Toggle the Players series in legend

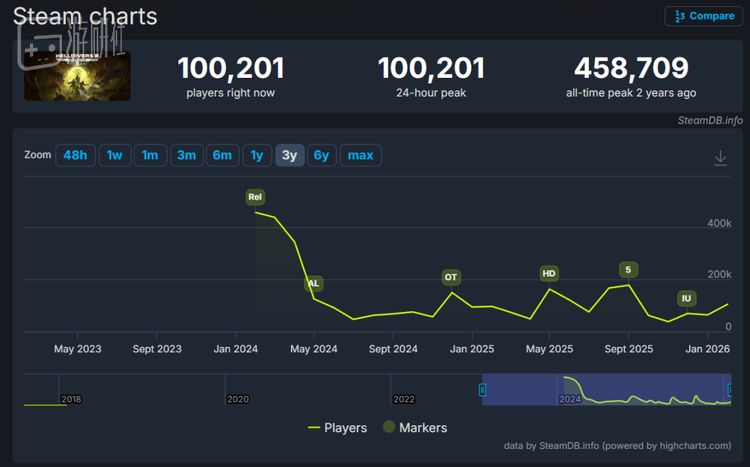pos(338,427)
